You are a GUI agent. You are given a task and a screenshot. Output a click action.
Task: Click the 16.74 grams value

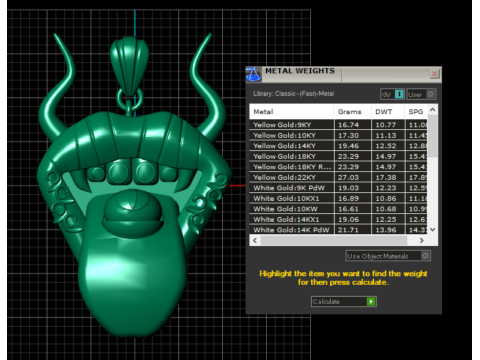point(348,125)
